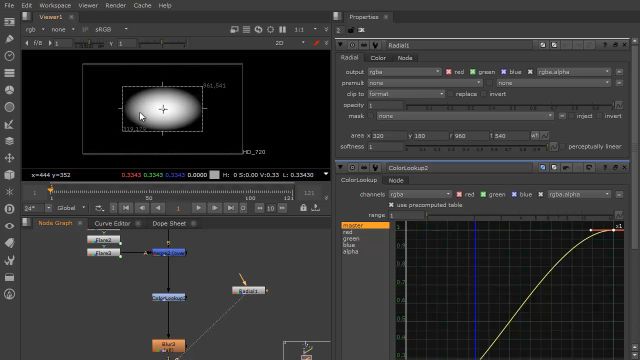Click the ColorLookup2 range value field
Image resolution: width=640 pixels, height=360 pixels.
[406, 215]
